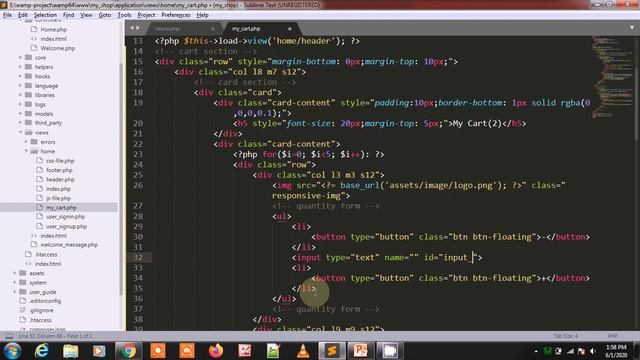Viewport: 640px width, 360px height.
Task: Open the Tools menu
Action: (x=124, y=15)
